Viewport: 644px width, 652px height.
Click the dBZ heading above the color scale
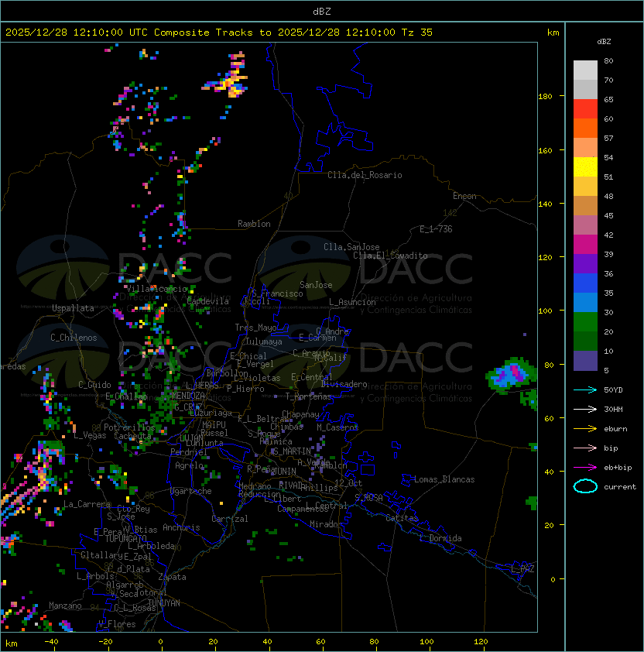point(604,42)
